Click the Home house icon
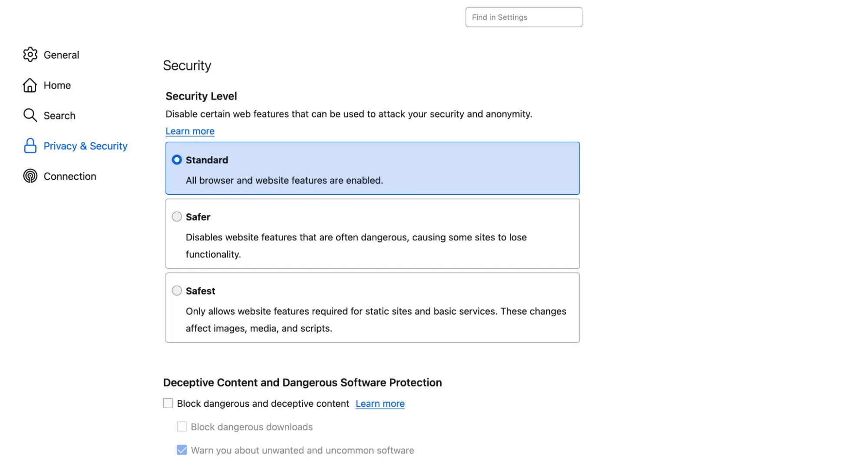The height and width of the screenshot is (475, 868). tap(30, 85)
